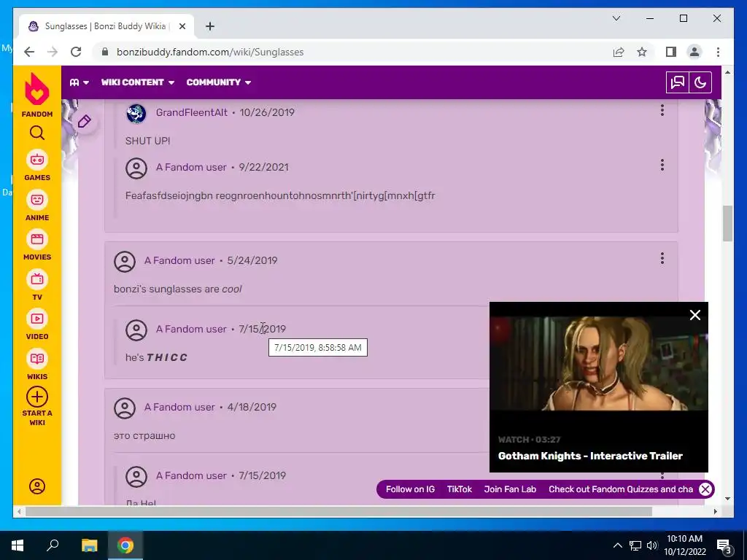Image resolution: width=747 pixels, height=560 pixels.
Task: View site information lock icon
Action: tap(105, 52)
